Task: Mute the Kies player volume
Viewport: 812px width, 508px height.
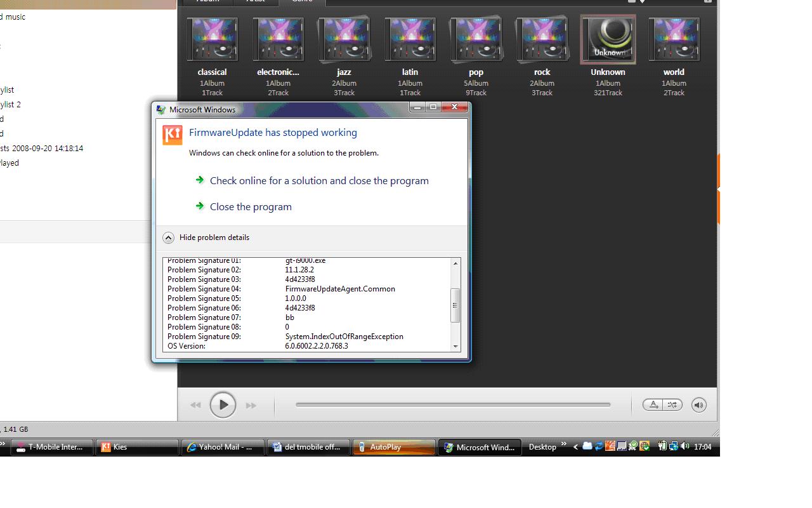Action: pos(699,405)
